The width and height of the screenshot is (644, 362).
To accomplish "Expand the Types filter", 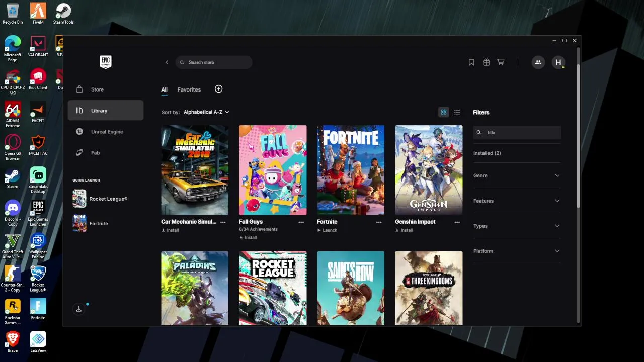I will (x=517, y=226).
